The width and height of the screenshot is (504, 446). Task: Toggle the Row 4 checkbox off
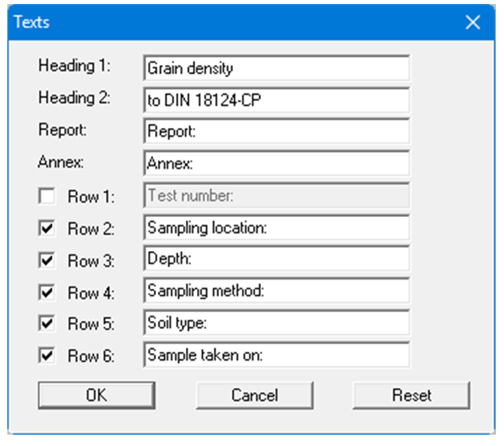(x=47, y=292)
